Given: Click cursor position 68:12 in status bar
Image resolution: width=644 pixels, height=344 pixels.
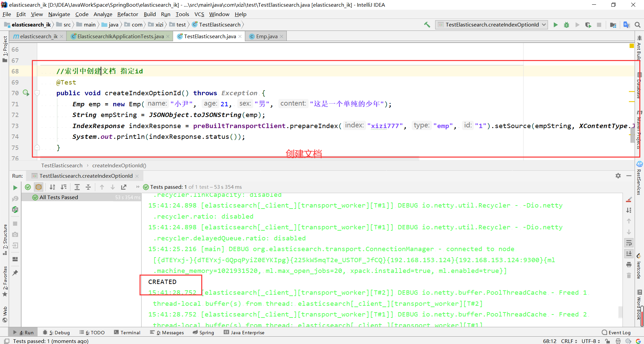Looking at the screenshot, I should 549,341.
